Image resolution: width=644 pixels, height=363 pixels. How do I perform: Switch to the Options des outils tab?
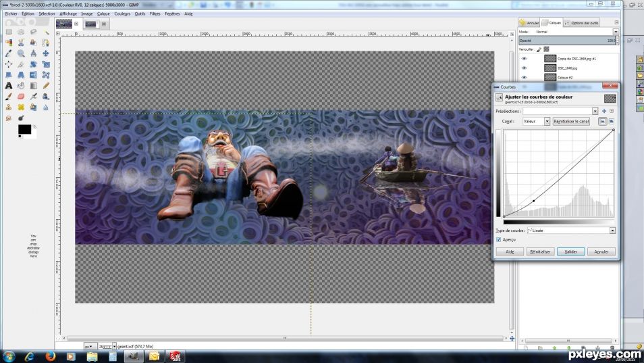(581, 22)
